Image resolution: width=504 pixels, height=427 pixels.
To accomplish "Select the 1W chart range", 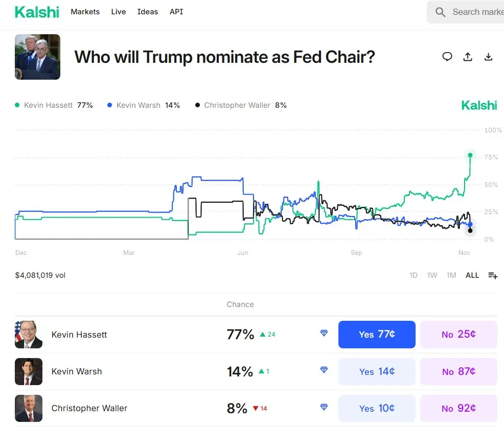I will [432, 275].
